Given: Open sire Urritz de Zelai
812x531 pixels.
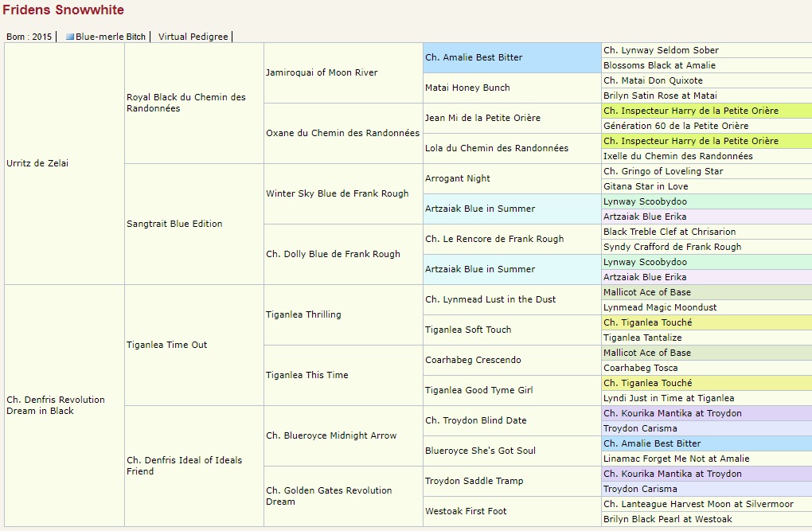Looking at the screenshot, I should [x=36, y=163].
